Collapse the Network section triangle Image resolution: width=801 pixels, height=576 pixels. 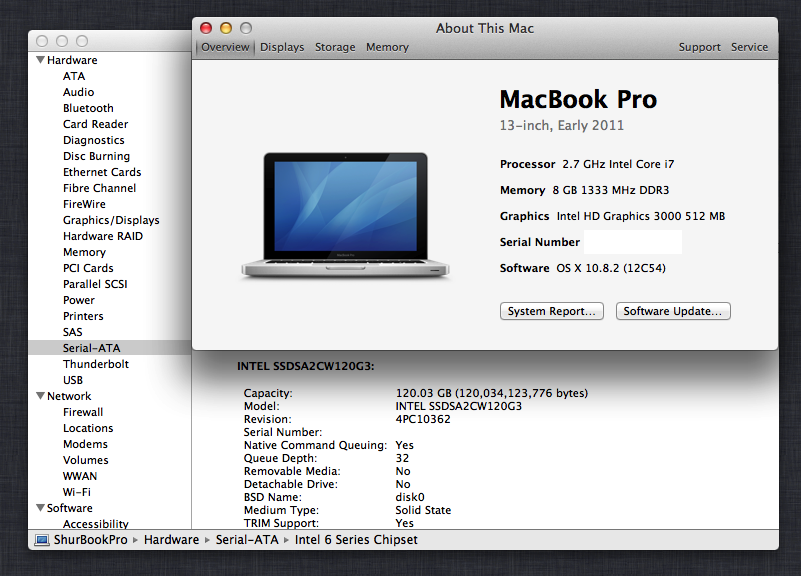point(40,396)
